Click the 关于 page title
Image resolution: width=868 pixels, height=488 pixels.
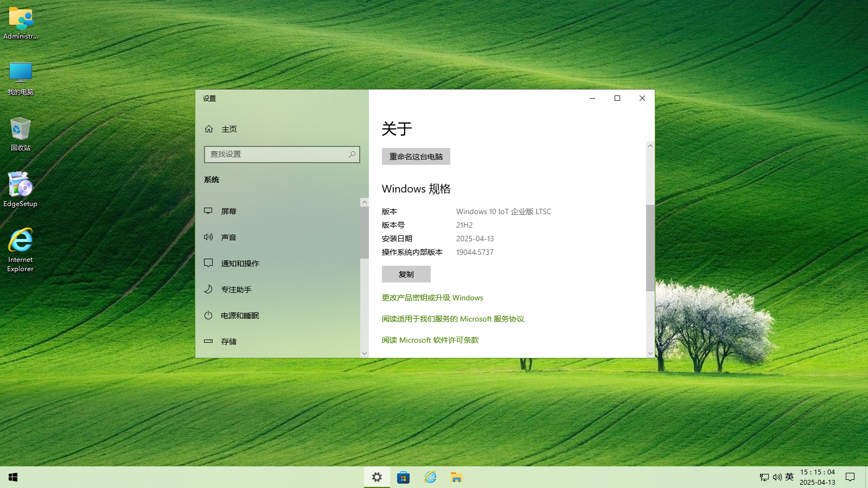[397, 129]
